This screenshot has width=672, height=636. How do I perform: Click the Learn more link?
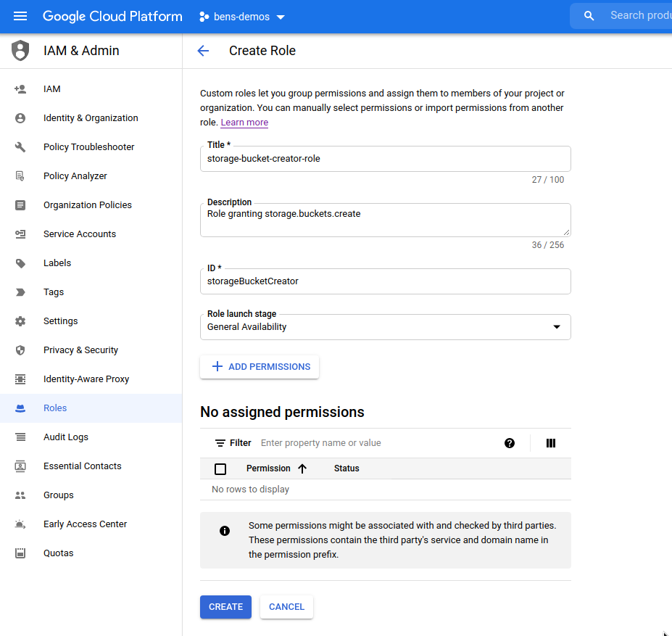click(244, 123)
